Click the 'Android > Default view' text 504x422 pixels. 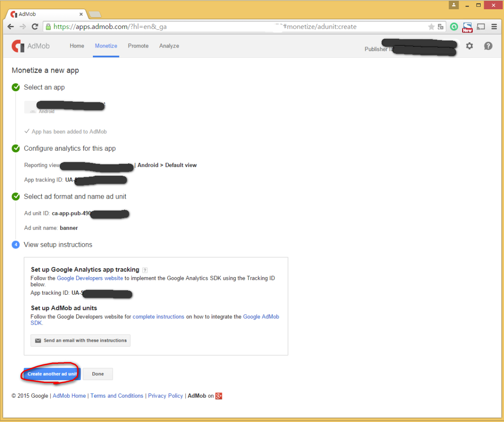[167, 165]
